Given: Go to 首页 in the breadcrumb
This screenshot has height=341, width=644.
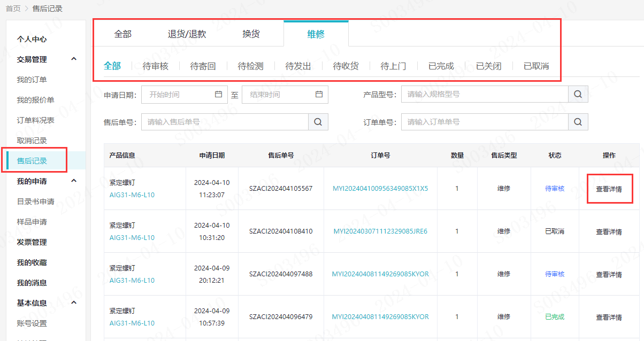Looking at the screenshot, I should click(13, 9).
